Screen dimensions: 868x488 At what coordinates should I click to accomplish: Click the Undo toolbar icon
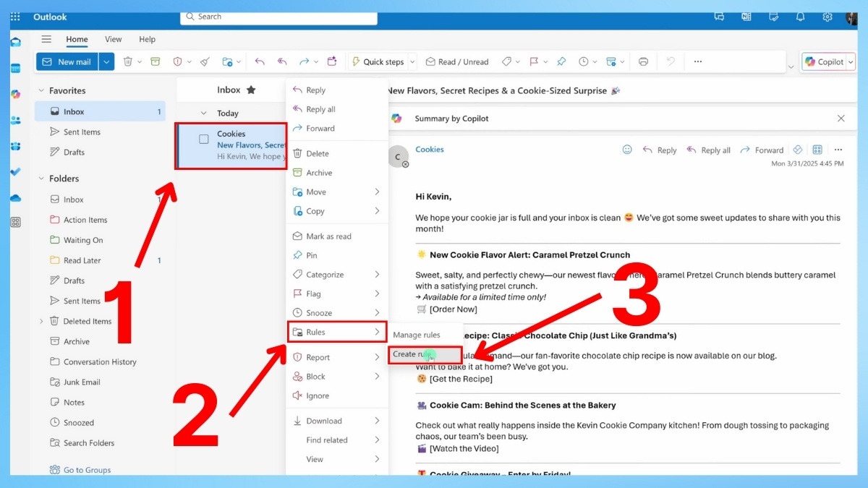(x=671, y=61)
